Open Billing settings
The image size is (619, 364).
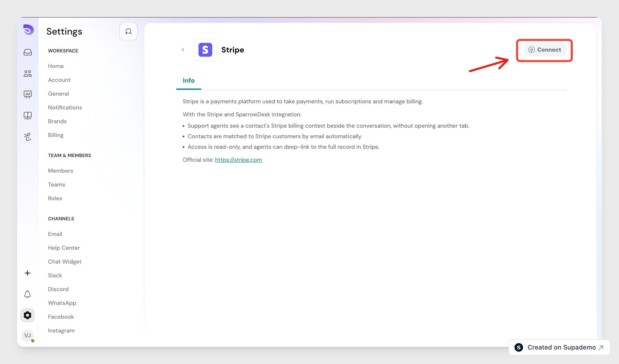click(x=56, y=135)
